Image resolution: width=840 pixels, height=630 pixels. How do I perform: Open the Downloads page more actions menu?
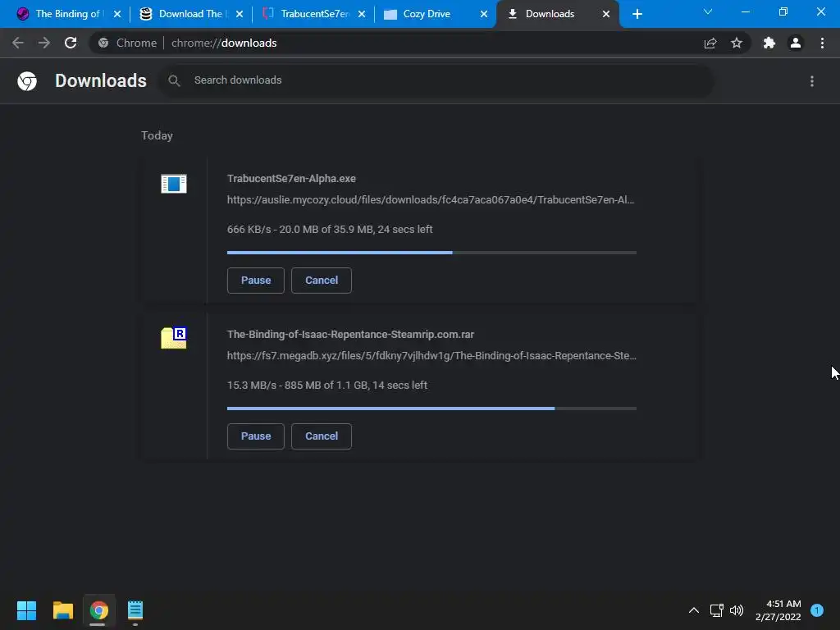pos(812,81)
